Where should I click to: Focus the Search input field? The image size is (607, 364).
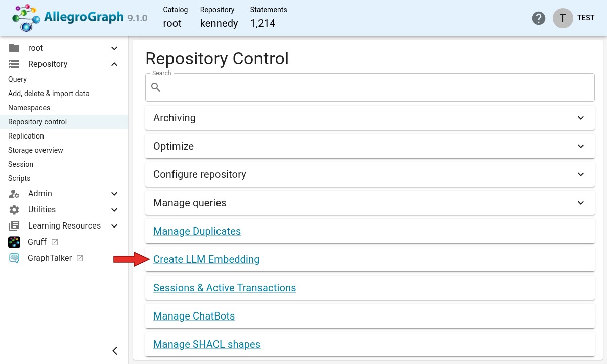[370, 87]
